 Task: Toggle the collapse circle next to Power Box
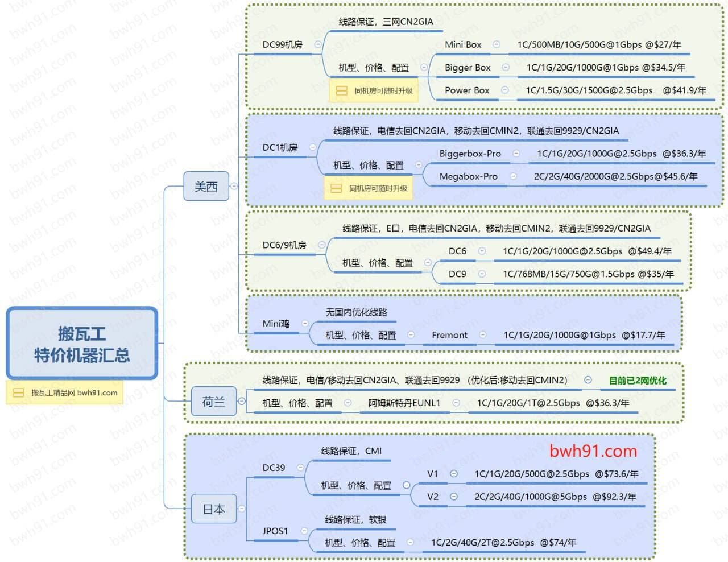coord(504,90)
